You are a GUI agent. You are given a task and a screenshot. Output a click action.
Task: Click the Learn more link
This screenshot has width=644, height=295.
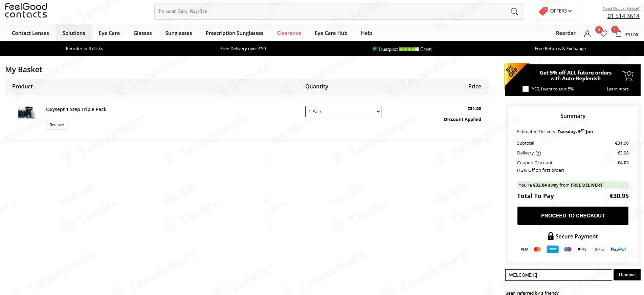pos(618,89)
